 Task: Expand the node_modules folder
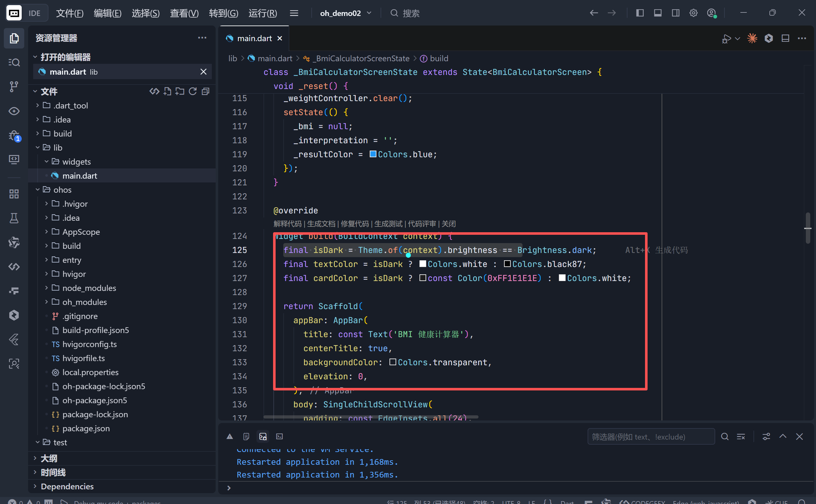tap(89, 288)
